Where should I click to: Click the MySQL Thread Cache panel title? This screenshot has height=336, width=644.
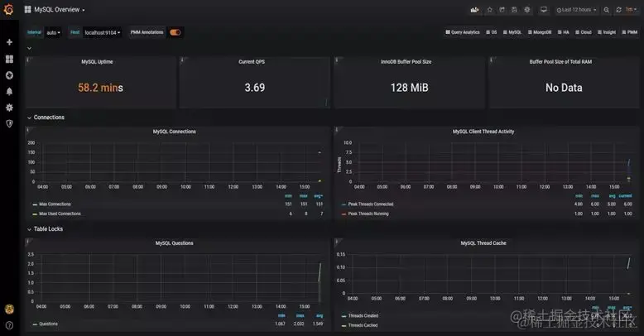click(x=483, y=243)
